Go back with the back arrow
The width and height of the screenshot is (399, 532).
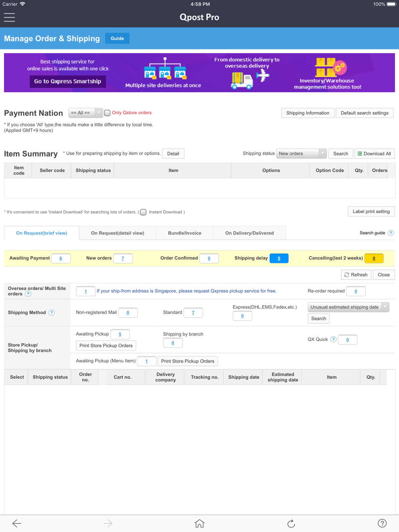[x=16, y=523]
